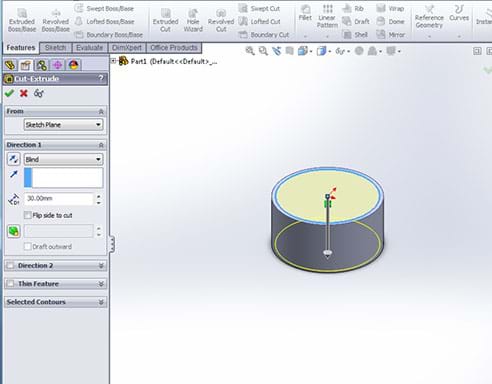Collapse the From section

point(101,112)
